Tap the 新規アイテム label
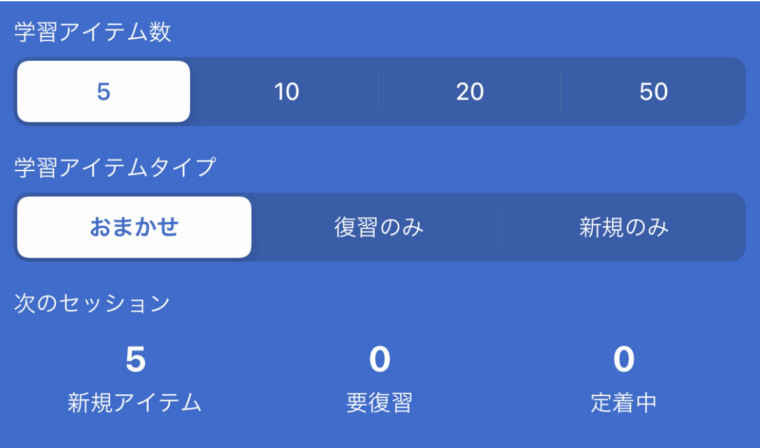The height and width of the screenshot is (448, 760). [135, 403]
